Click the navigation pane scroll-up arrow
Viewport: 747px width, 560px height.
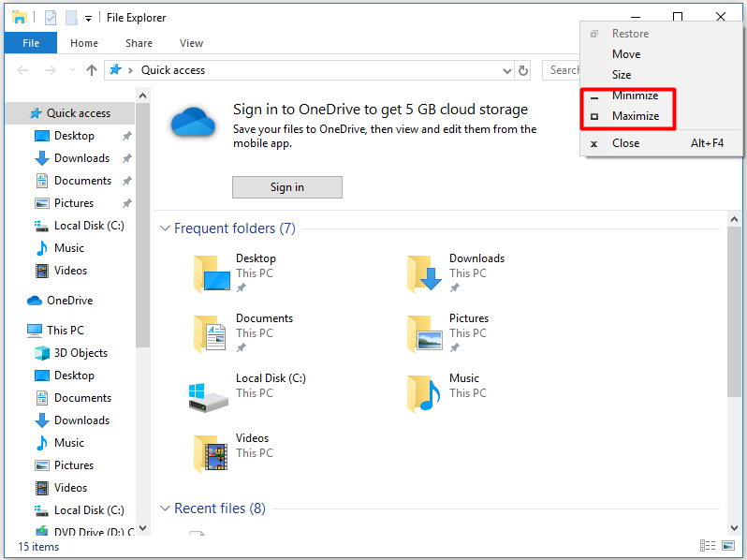point(142,96)
